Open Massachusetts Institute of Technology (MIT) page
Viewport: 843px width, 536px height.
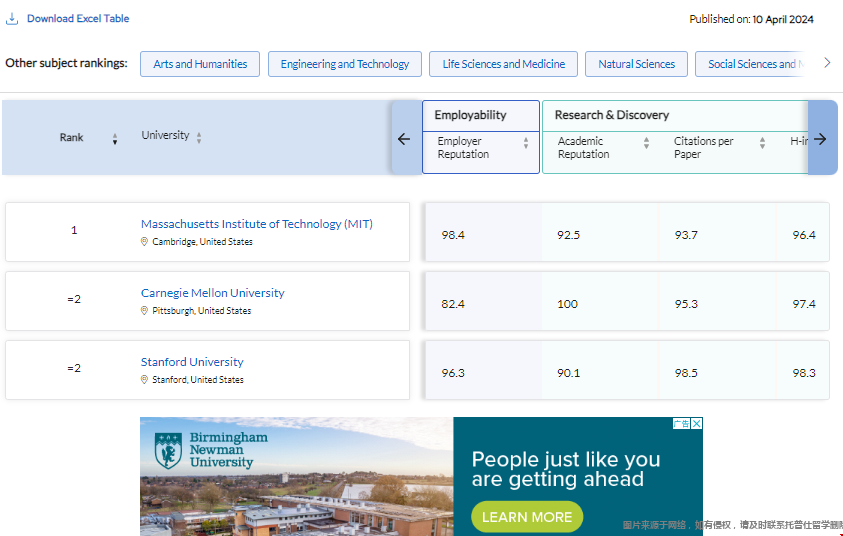[256, 224]
